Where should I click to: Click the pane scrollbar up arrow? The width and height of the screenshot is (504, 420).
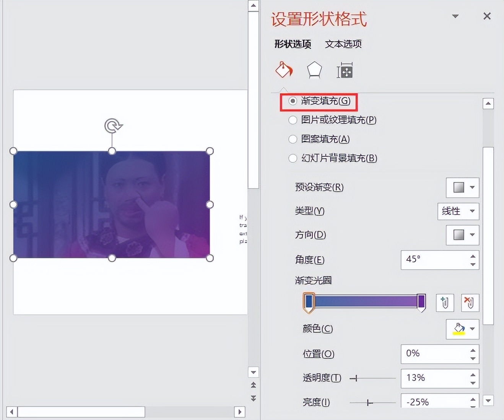[488, 104]
